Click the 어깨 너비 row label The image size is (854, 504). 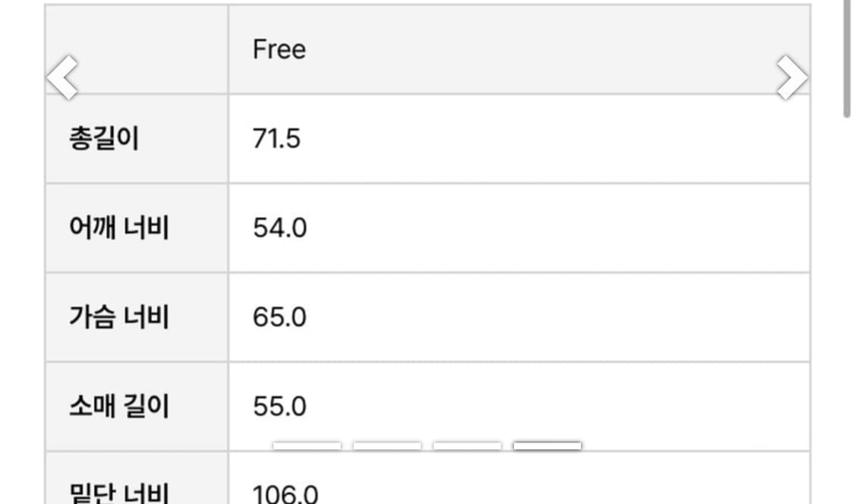118,228
